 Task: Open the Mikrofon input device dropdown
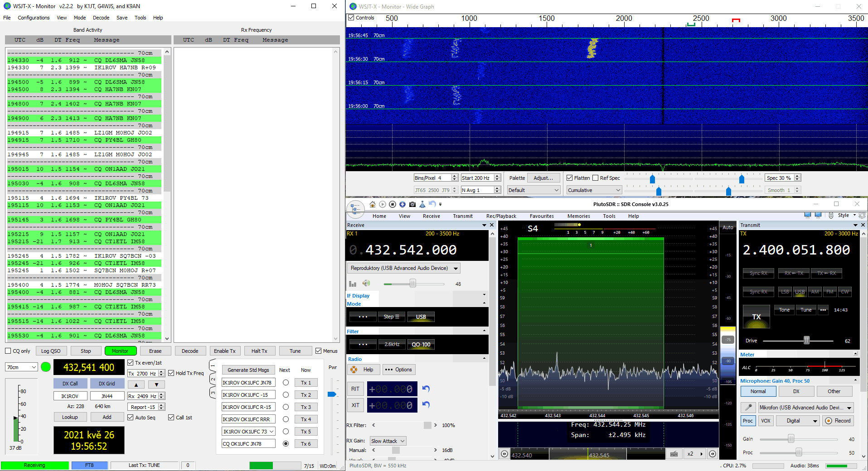click(805, 408)
